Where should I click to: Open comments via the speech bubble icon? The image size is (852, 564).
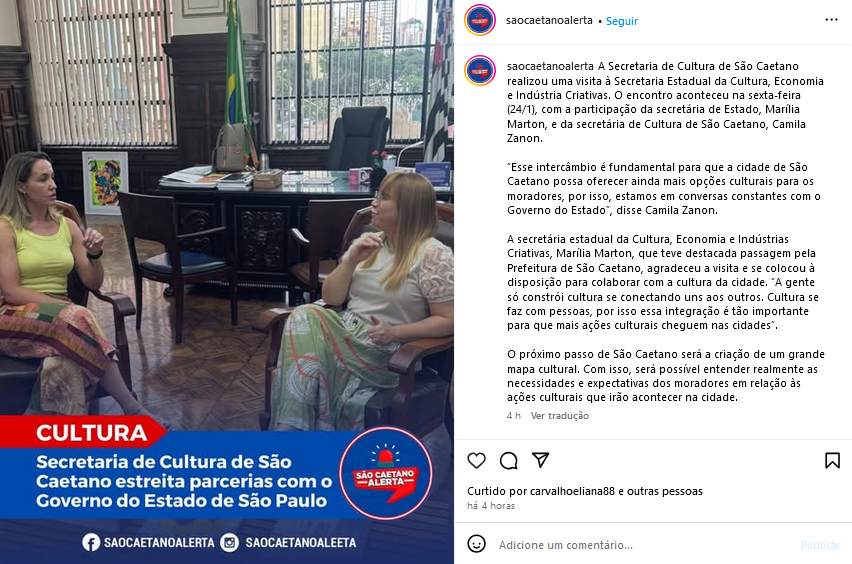click(509, 461)
